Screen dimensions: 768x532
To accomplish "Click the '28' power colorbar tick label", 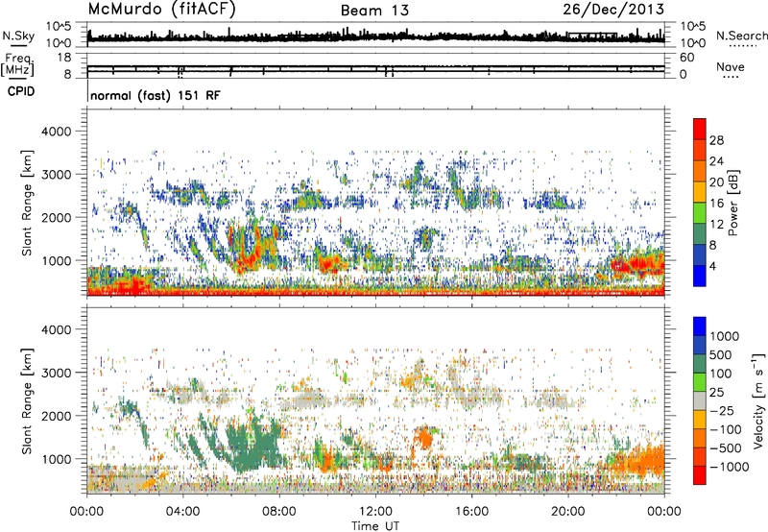I will pyautogui.click(x=716, y=140).
